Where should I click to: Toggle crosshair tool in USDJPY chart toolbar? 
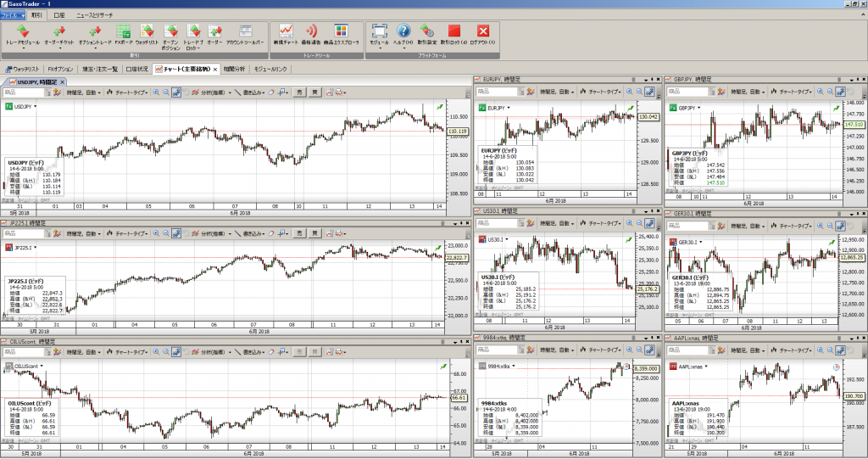point(175,91)
